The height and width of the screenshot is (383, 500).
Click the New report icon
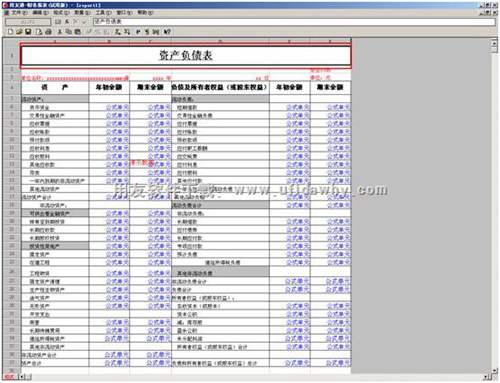click(10, 32)
